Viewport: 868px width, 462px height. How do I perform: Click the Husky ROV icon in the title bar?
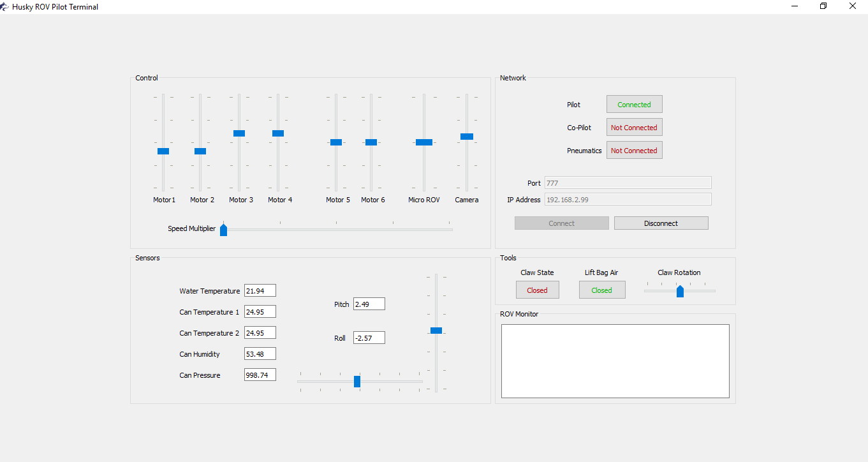tap(5, 6)
